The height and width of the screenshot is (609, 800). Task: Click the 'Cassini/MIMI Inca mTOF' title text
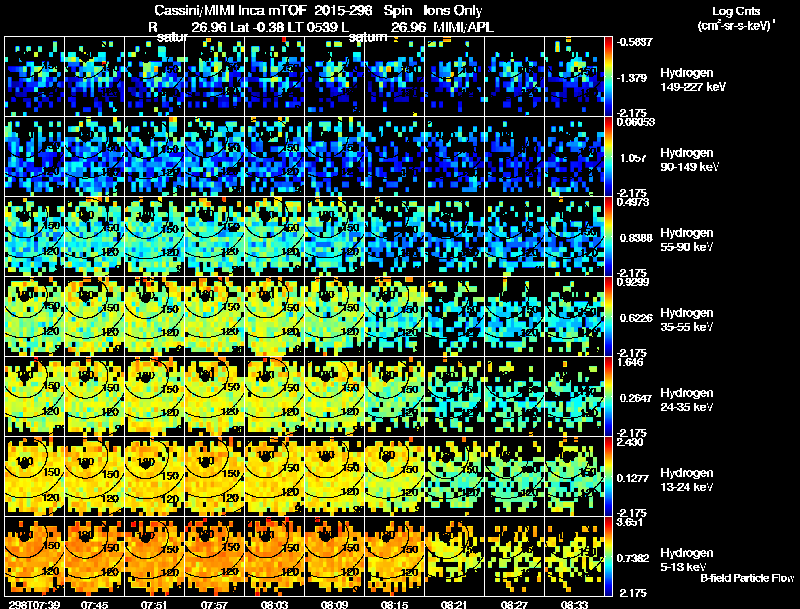pyautogui.click(x=231, y=11)
